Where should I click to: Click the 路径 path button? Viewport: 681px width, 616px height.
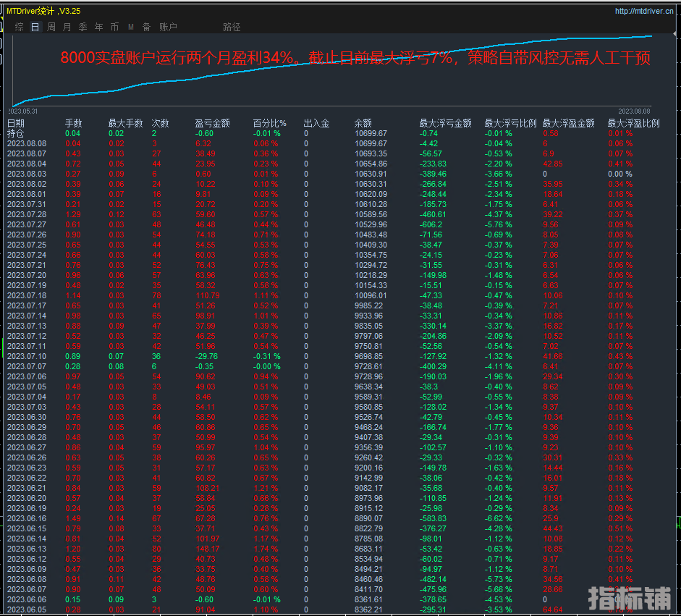(x=232, y=27)
